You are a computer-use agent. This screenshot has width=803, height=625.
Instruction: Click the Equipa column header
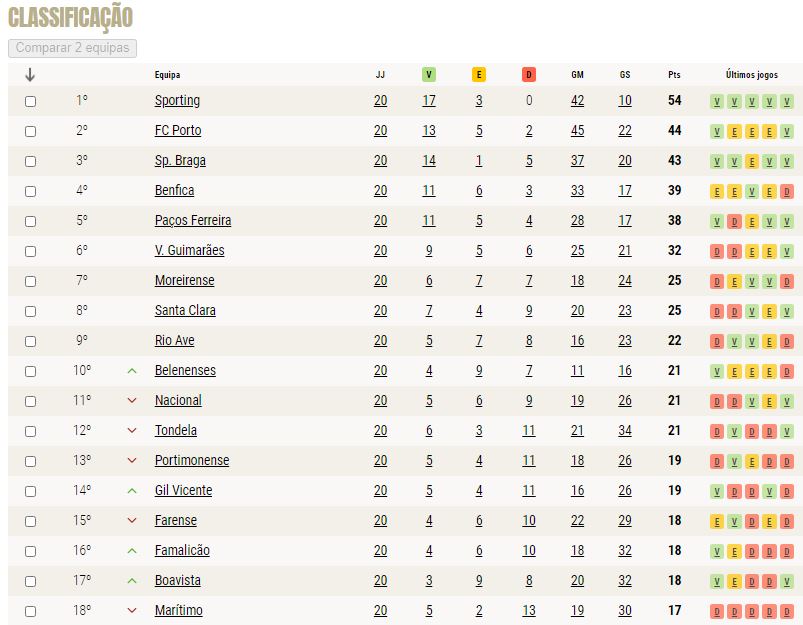point(167,75)
